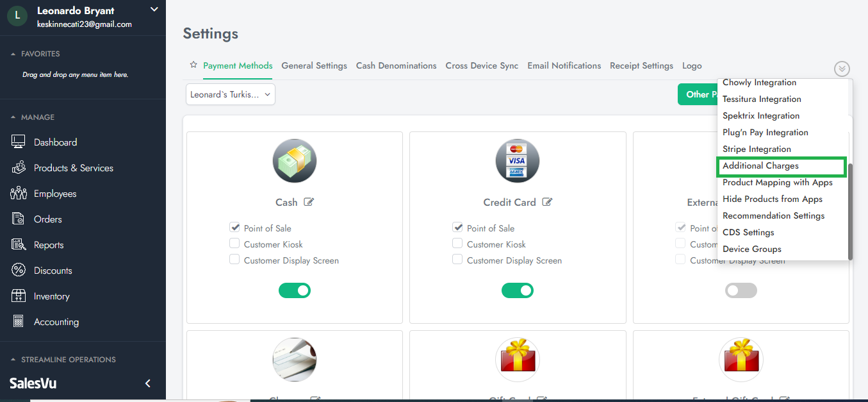This screenshot has height=402, width=868.
Task: Uncheck Point of Sale under Cash
Action: click(x=234, y=227)
